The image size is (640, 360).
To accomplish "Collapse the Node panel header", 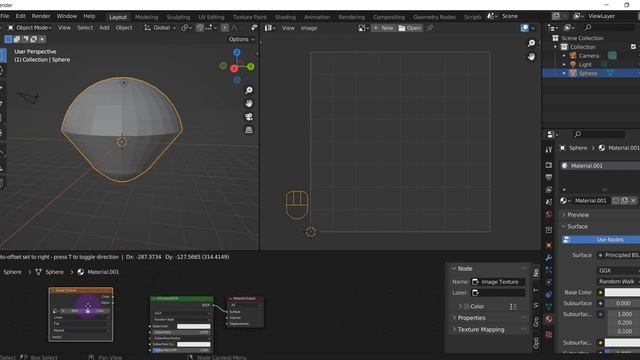I will click(x=464, y=269).
